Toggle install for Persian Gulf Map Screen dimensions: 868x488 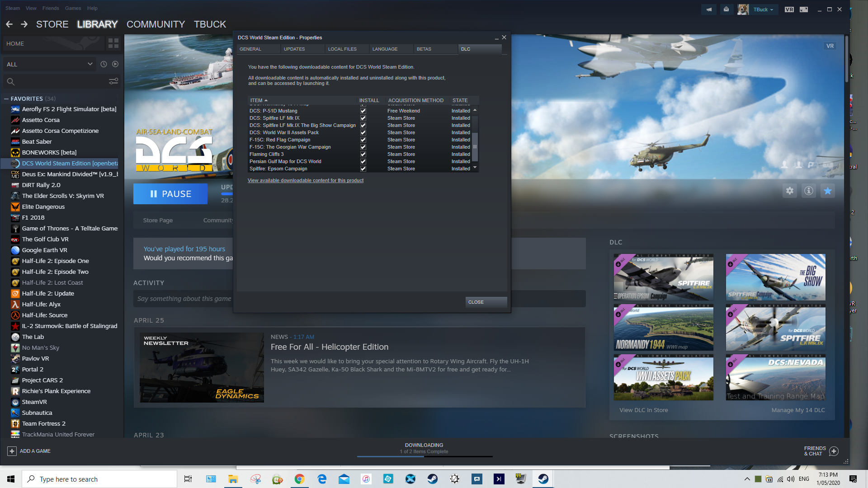[x=363, y=161]
